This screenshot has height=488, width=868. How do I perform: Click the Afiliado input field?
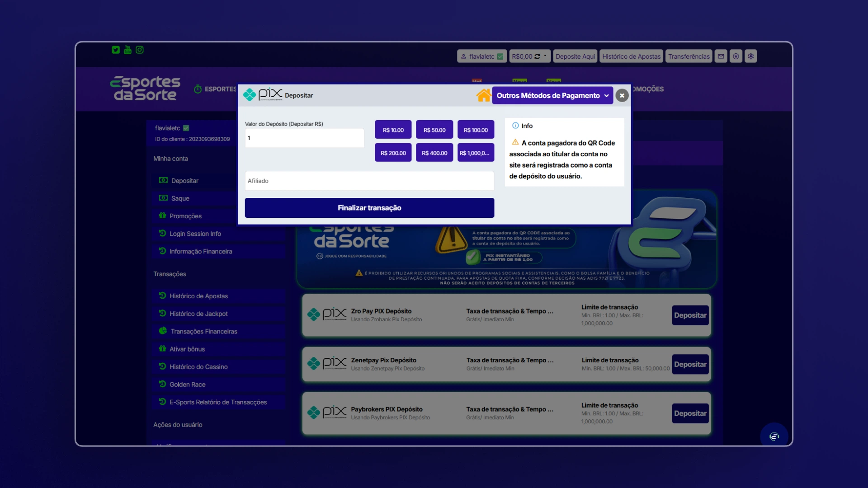(369, 181)
